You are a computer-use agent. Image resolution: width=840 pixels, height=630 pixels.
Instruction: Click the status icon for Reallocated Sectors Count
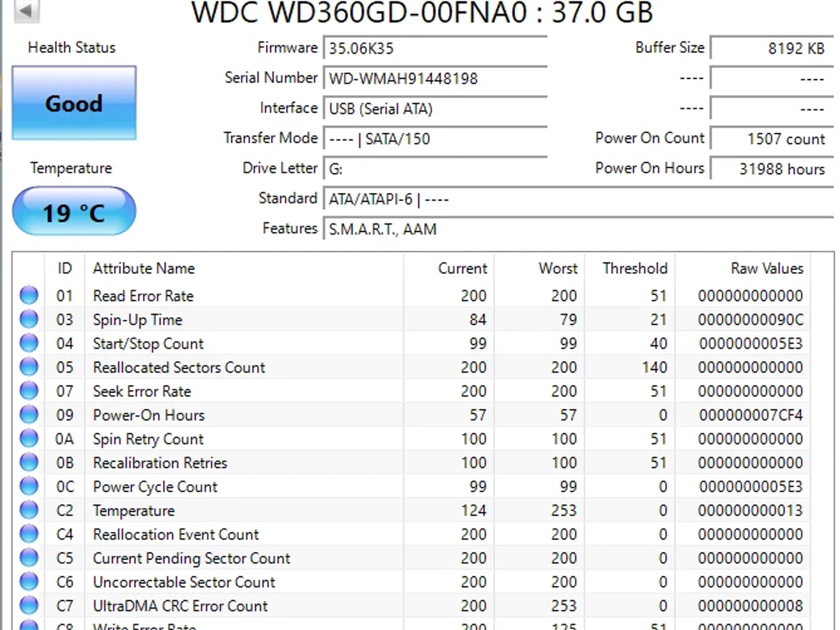coord(29,366)
